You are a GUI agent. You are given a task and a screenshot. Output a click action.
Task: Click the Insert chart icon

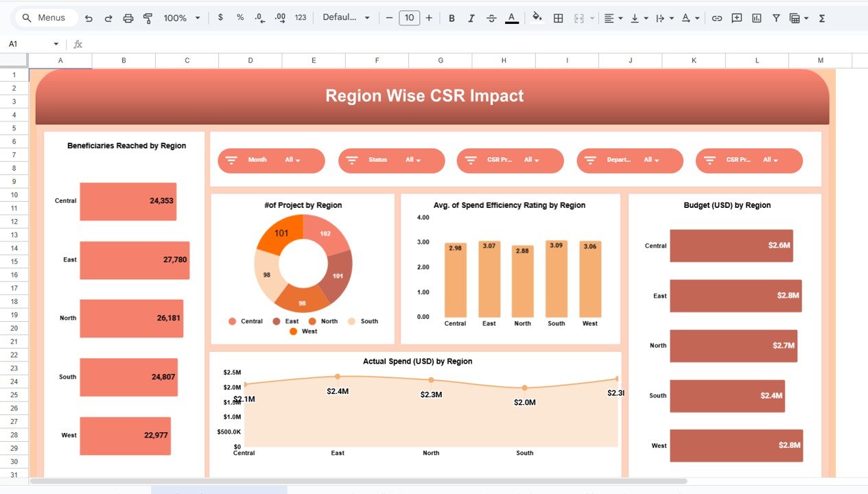[x=756, y=18]
